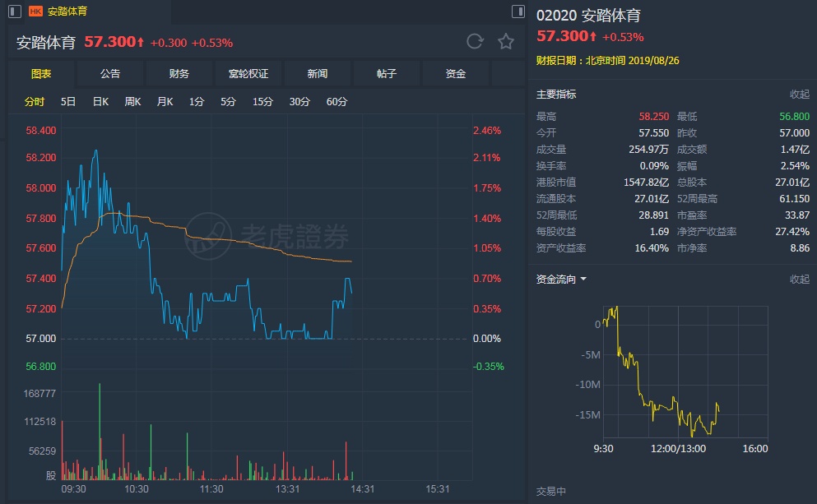Select the 资金 tab

coord(456,74)
